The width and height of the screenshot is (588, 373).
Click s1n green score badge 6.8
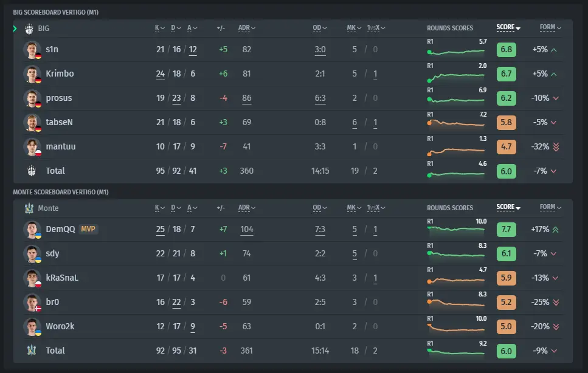click(x=507, y=50)
